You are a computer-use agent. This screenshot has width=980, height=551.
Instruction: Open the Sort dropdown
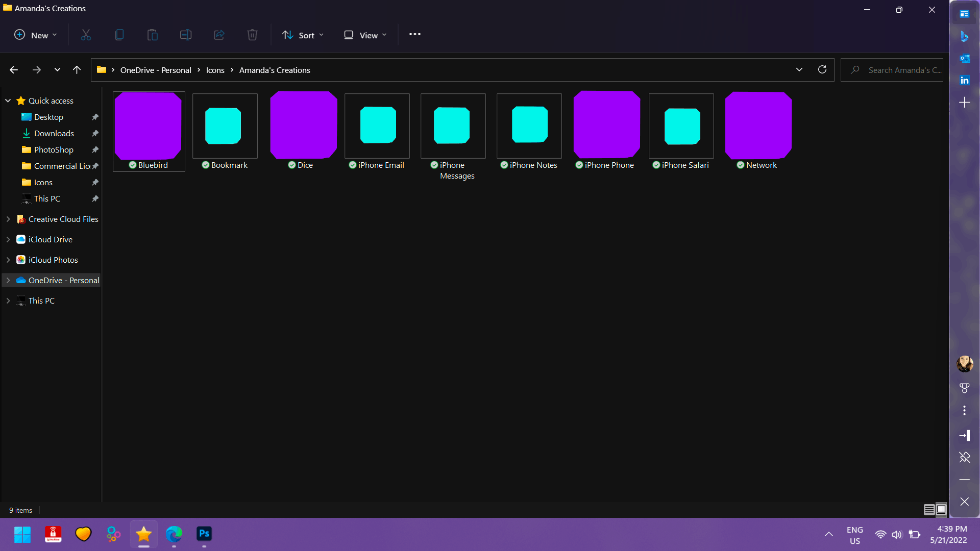pyautogui.click(x=303, y=35)
